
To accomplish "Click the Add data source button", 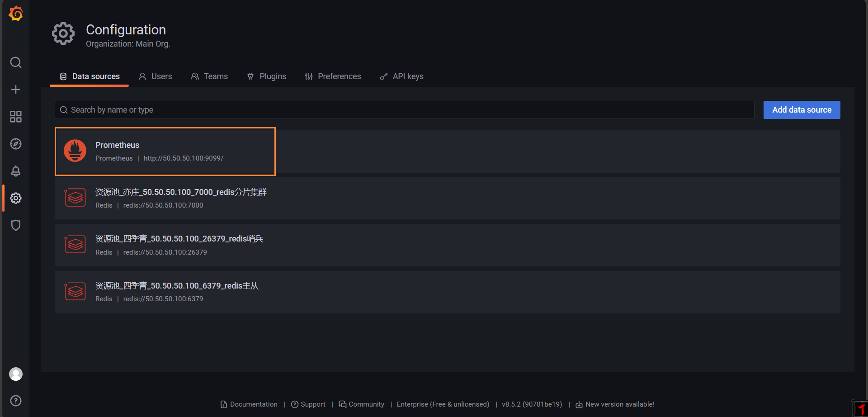I will 802,110.
